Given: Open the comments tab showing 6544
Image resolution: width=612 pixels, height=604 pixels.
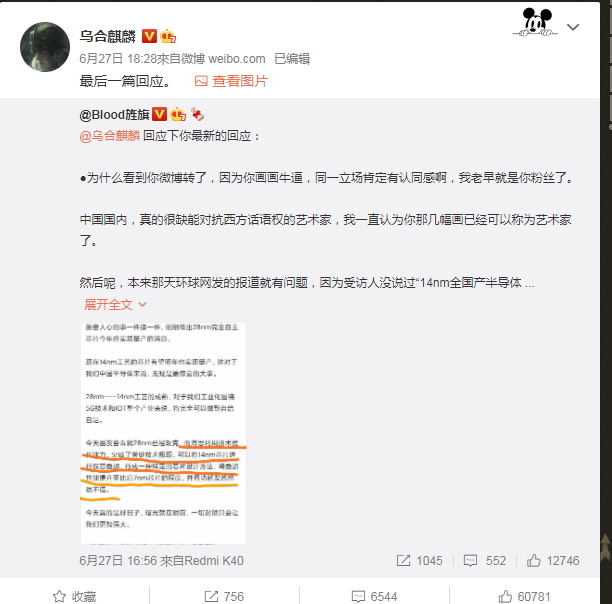Looking at the screenshot, I should click(374, 596).
